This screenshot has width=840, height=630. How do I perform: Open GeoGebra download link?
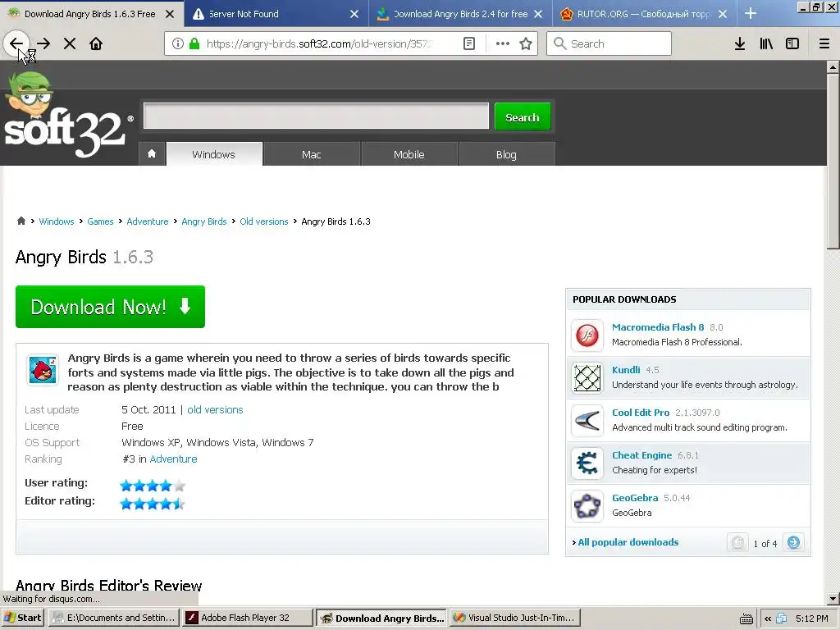click(635, 498)
